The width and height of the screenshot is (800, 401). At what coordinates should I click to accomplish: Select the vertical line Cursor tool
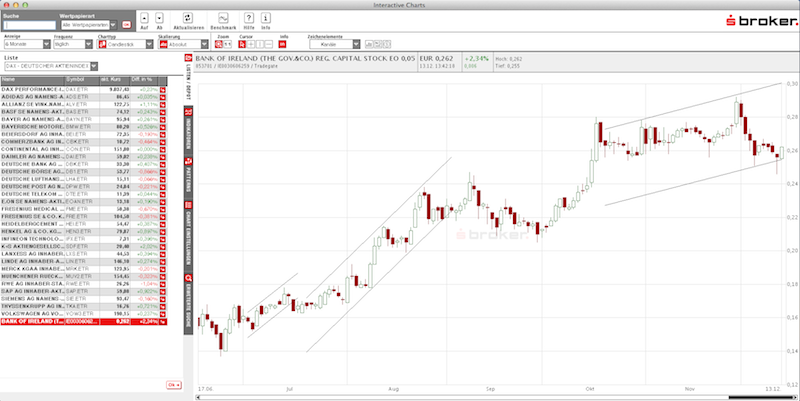click(260, 44)
